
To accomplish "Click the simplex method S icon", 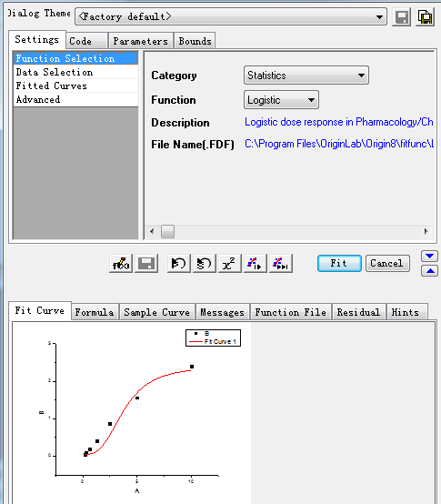I will (x=204, y=264).
